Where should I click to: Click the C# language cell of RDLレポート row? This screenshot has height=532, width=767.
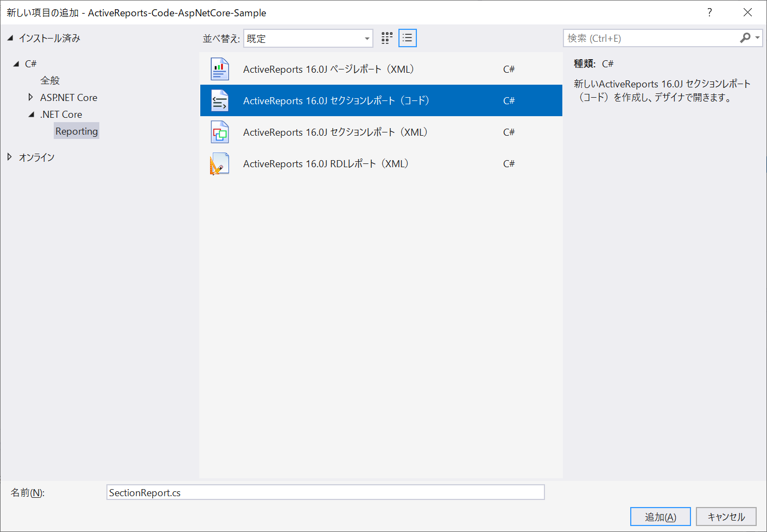point(509,163)
